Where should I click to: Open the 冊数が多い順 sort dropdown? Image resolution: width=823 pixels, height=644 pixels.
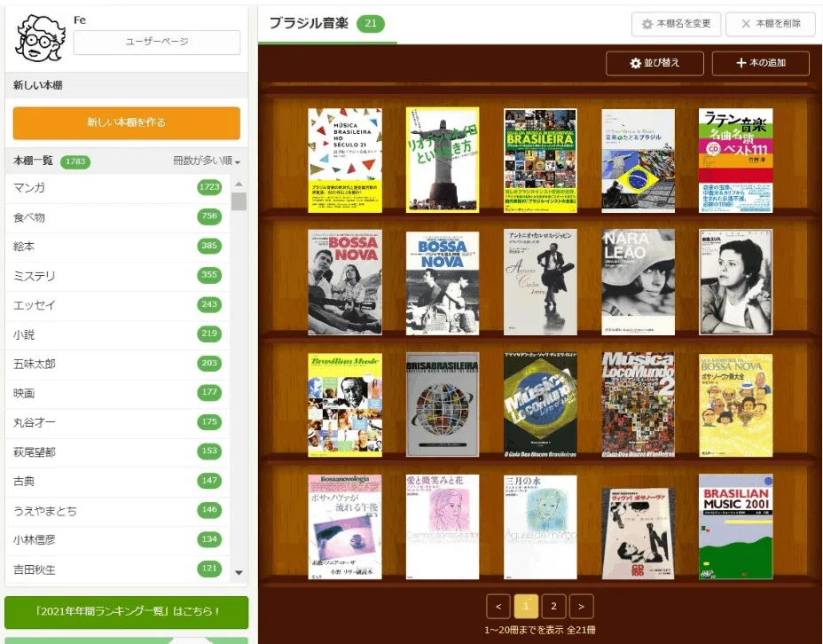207,161
